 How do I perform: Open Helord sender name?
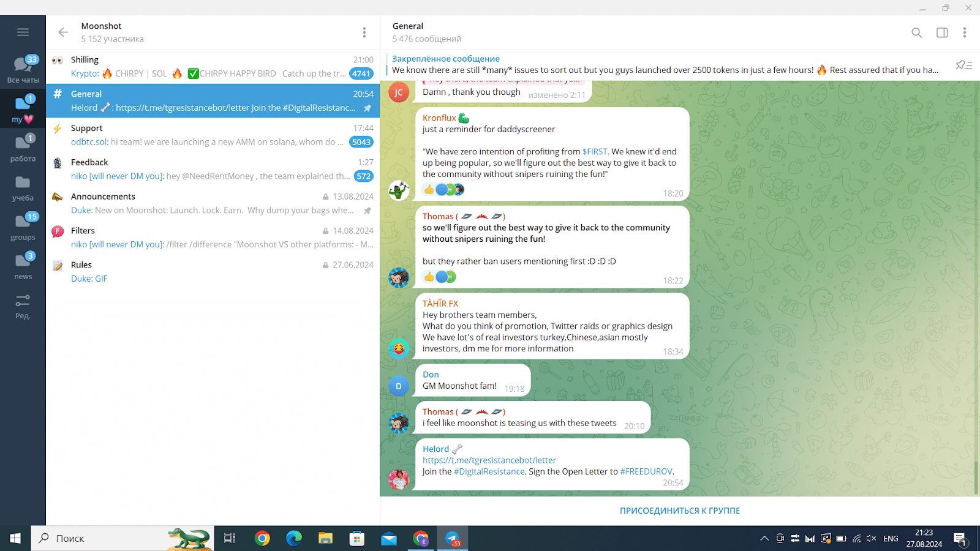click(435, 449)
